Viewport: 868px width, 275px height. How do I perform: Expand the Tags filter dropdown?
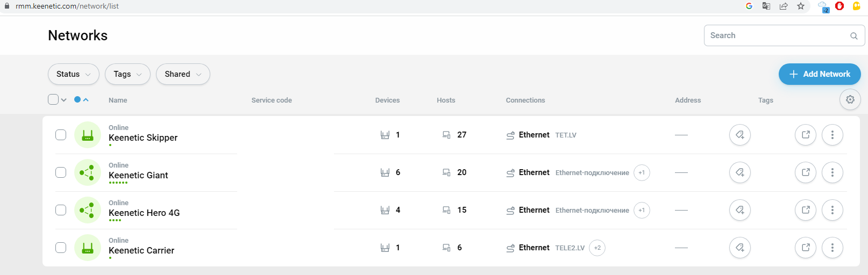(127, 74)
